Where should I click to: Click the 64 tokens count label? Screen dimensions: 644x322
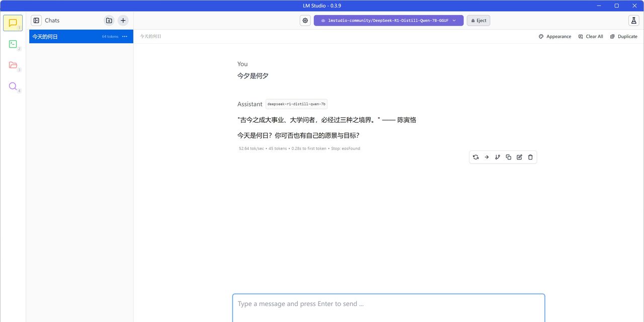(x=110, y=37)
